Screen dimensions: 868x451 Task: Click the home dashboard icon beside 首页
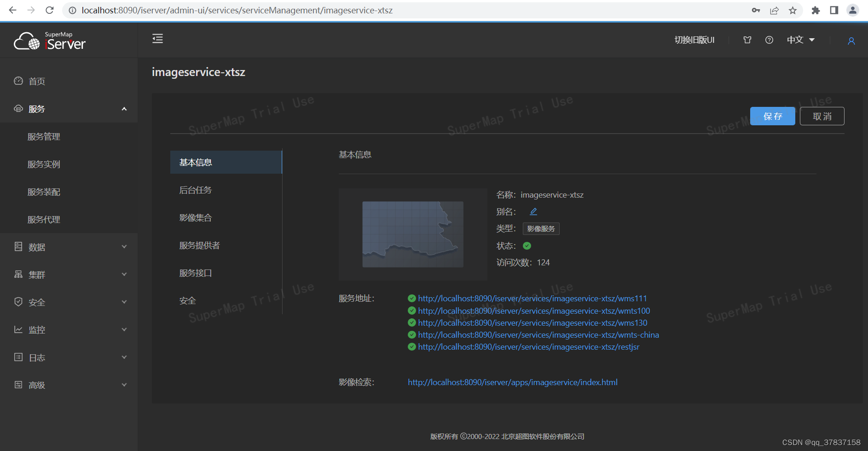(18, 81)
